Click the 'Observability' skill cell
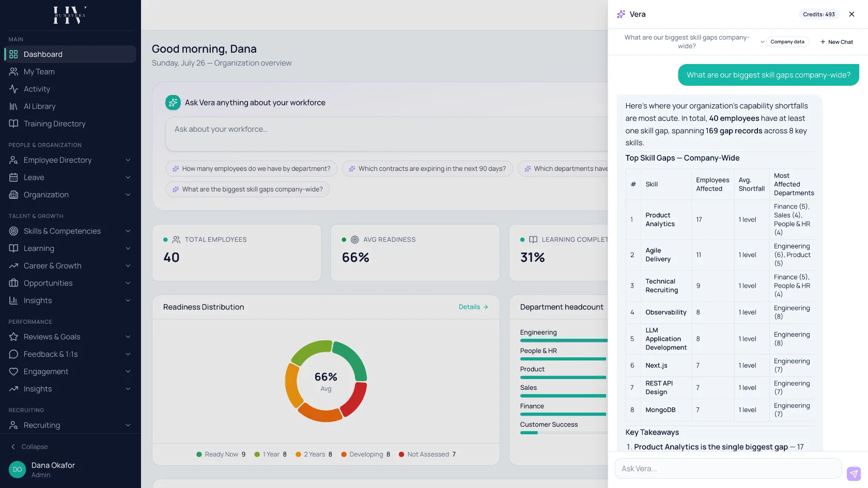868x488 pixels. [666, 312]
